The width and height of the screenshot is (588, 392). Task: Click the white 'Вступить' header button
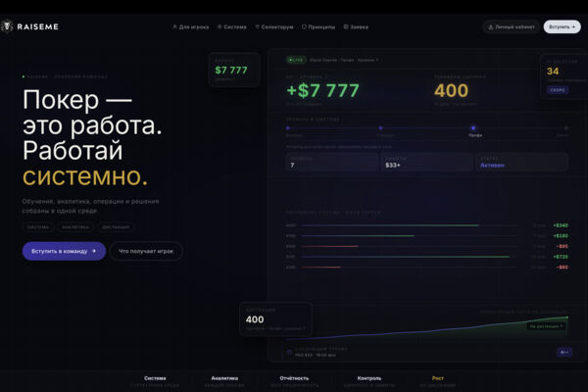point(562,27)
